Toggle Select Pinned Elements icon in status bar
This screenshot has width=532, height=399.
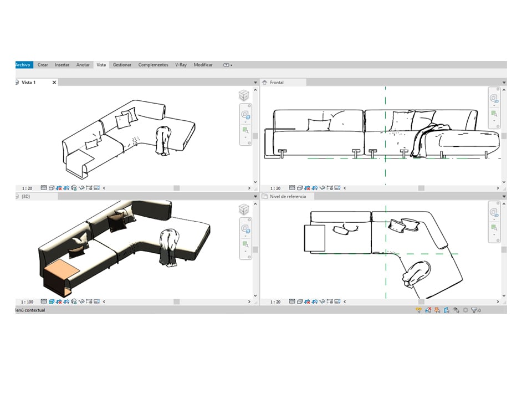pyautogui.click(x=437, y=310)
